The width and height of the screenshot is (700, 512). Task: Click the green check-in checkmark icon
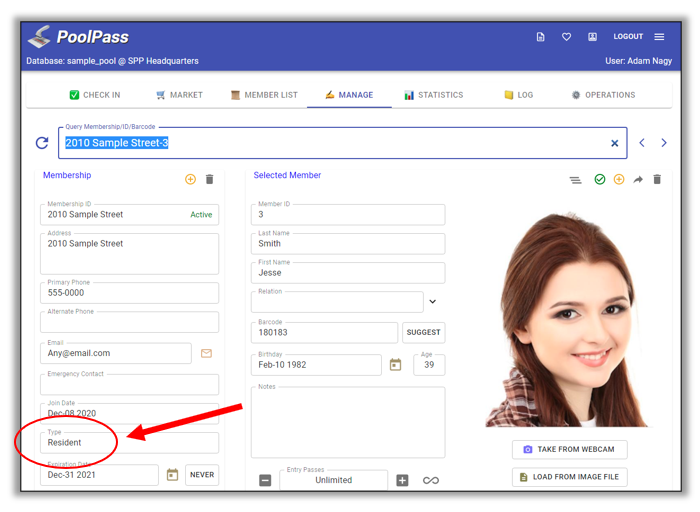pyautogui.click(x=600, y=179)
